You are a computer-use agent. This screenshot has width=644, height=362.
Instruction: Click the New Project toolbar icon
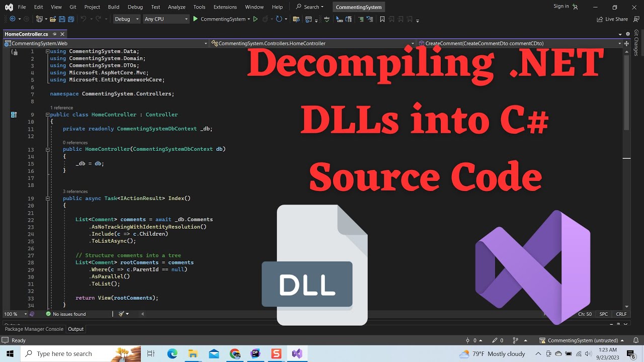pos(39,19)
